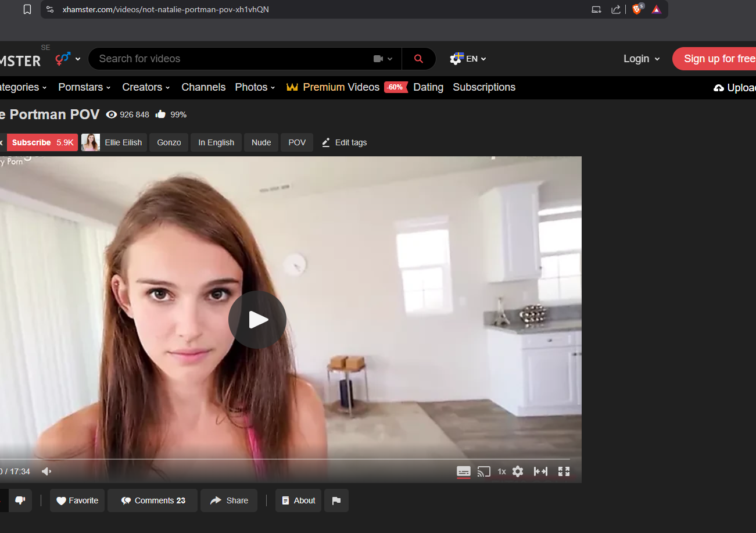This screenshot has height=533, width=756.
Task: Go to the Subscriptions page
Action: coord(484,87)
